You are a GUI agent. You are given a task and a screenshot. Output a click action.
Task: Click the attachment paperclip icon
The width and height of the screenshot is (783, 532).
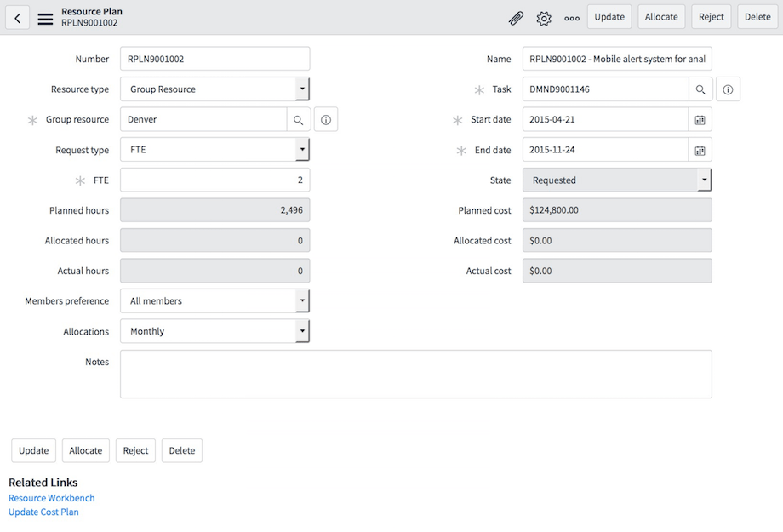(x=516, y=17)
